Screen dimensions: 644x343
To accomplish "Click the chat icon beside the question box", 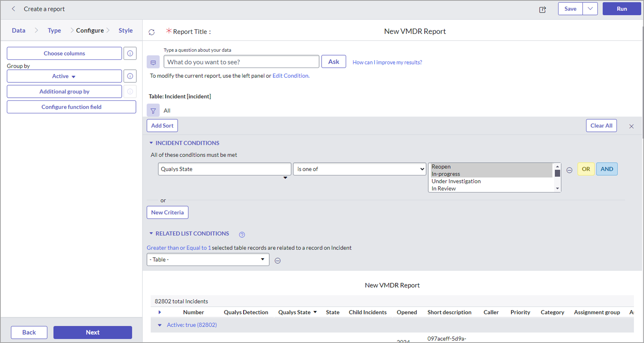I will (153, 62).
